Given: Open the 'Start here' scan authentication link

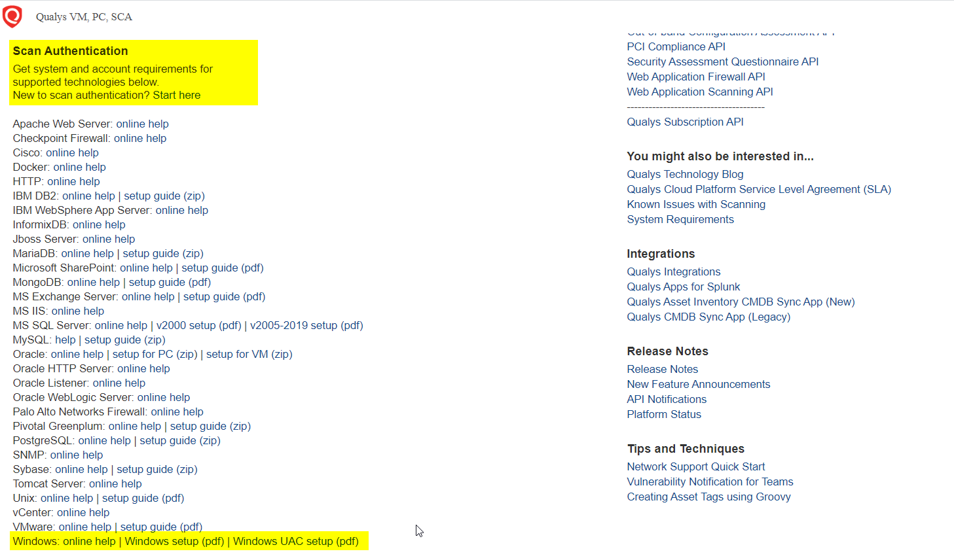Looking at the screenshot, I should coord(176,95).
